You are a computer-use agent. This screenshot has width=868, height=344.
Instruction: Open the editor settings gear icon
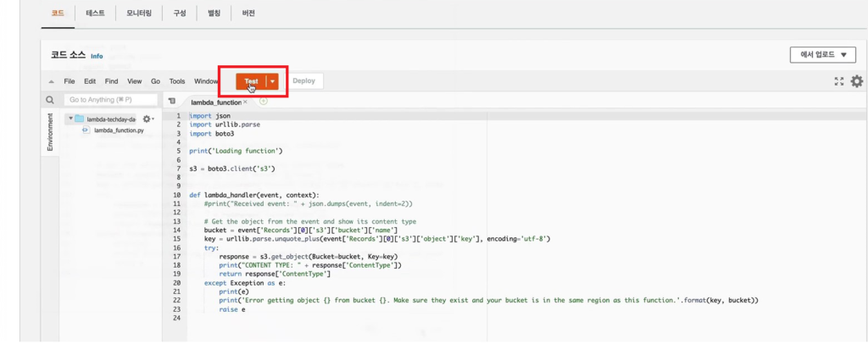[x=856, y=81]
